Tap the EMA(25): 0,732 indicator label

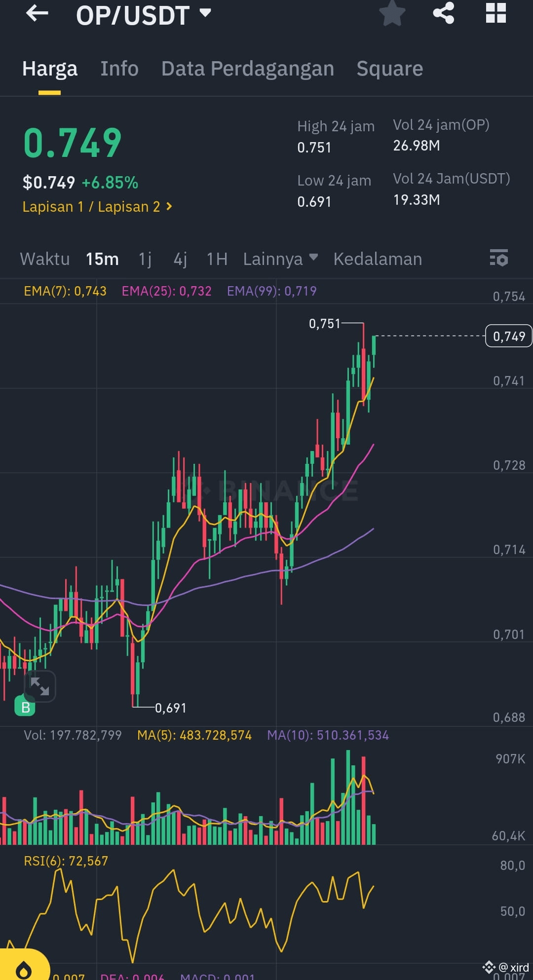pyautogui.click(x=166, y=291)
